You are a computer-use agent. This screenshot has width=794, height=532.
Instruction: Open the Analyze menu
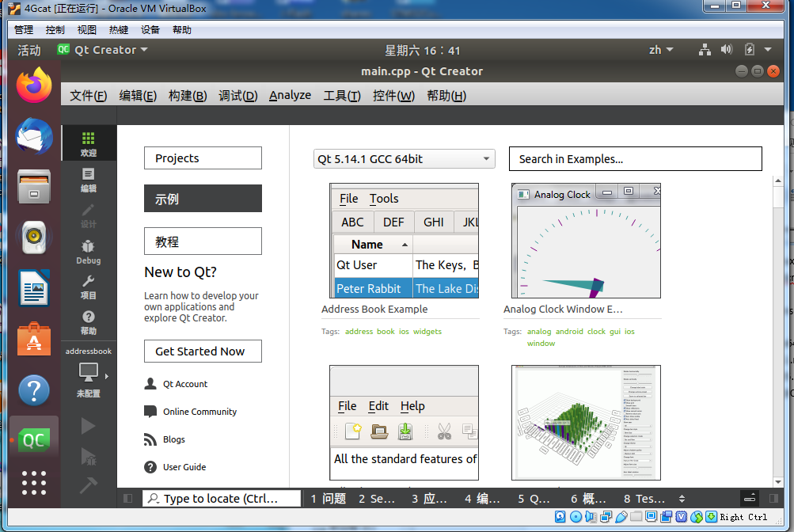(x=291, y=95)
